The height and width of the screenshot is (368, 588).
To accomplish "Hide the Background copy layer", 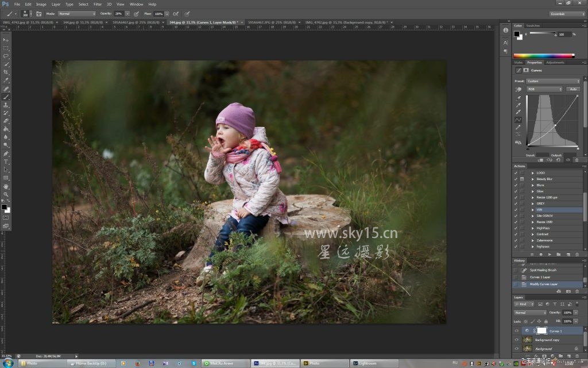I will (x=517, y=340).
